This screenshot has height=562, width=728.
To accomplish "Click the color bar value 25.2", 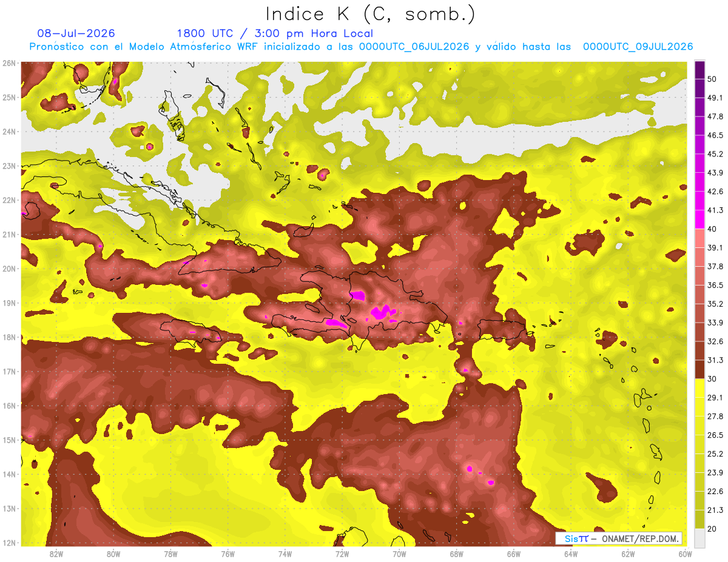I will pos(715,454).
